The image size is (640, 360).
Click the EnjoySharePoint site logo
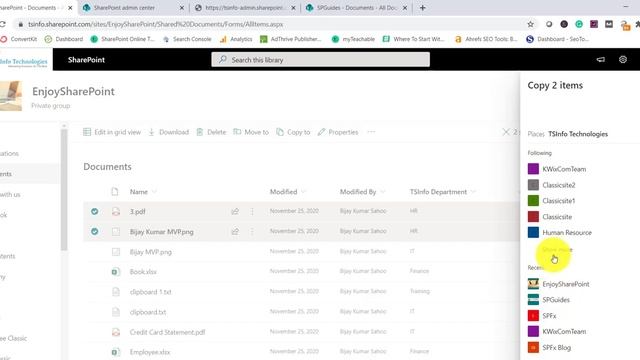pyautogui.click(x=11, y=96)
